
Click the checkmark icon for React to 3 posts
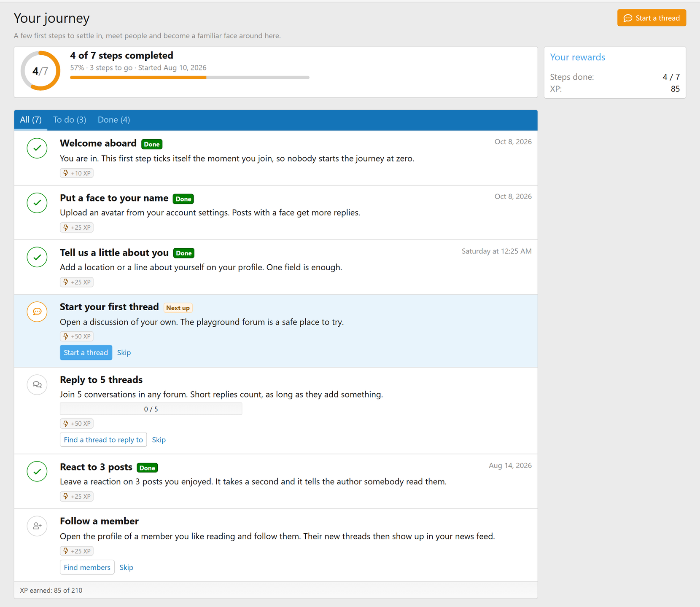tap(37, 471)
